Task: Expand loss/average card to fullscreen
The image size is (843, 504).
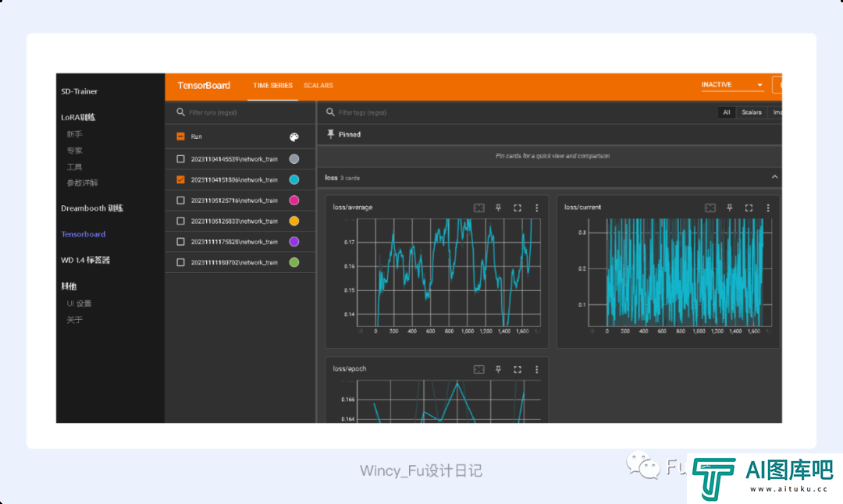Action: [518, 208]
